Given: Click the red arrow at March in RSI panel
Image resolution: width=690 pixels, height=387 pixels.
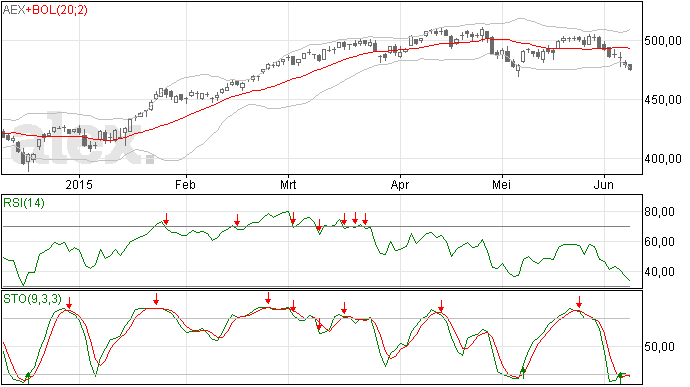Looking at the screenshot, I should point(293,219).
